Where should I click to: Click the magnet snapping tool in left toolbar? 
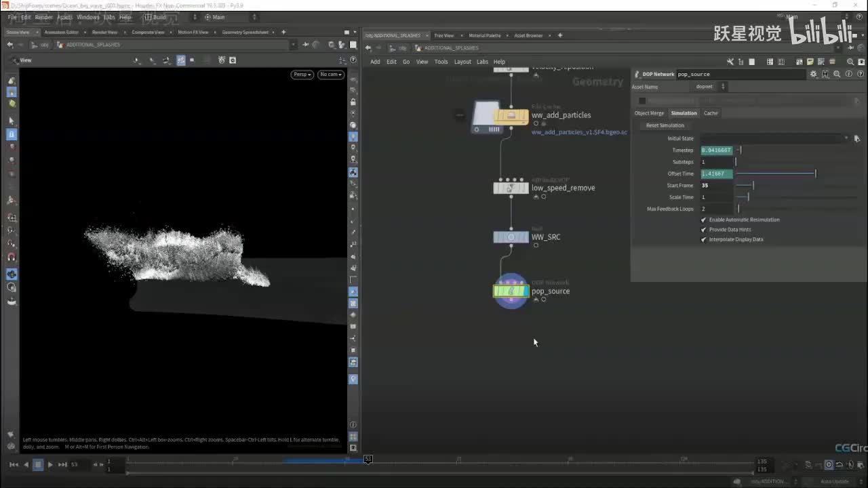click(x=12, y=257)
